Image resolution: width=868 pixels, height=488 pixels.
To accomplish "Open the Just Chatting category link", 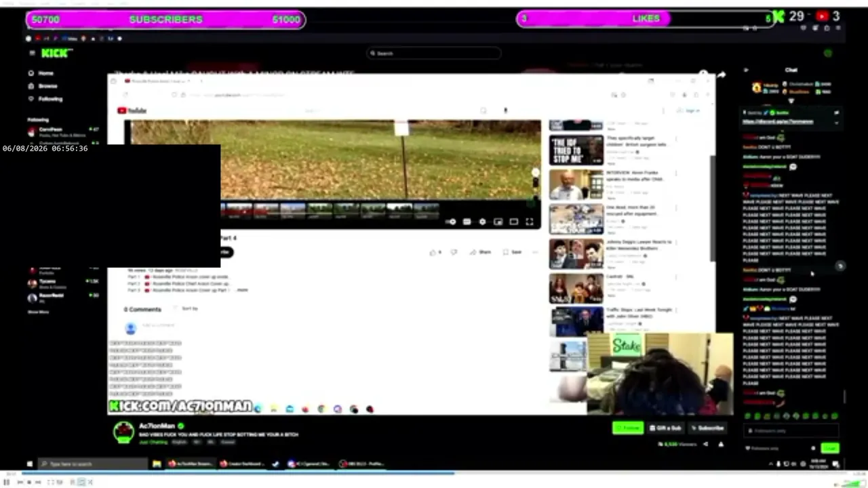I will point(153,442).
